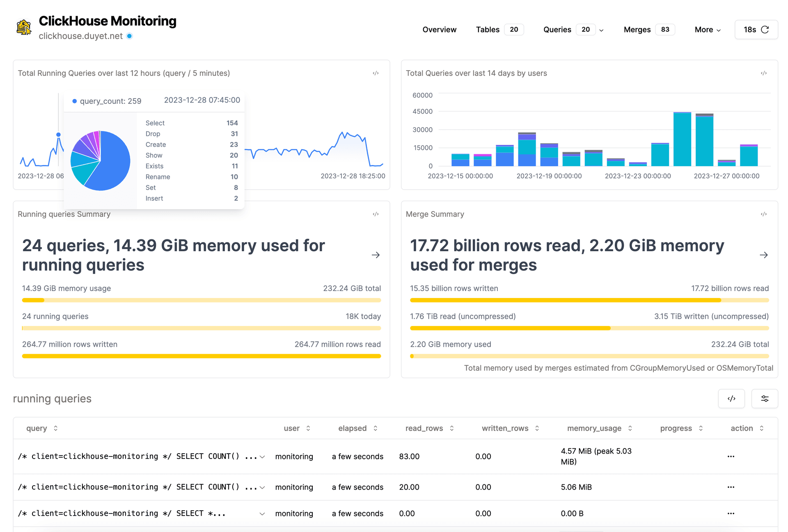
Task: Open the actions menu on the first query row
Action: (731, 456)
